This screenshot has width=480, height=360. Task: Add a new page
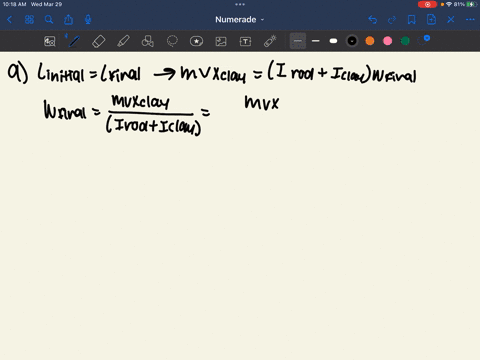click(x=431, y=20)
